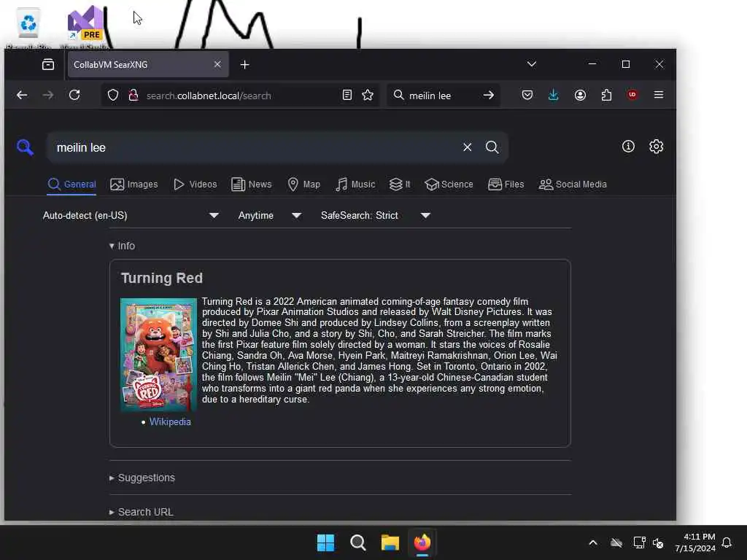747x560 pixels.
Task: Go back to the previous page
Action: click(22, 96)
